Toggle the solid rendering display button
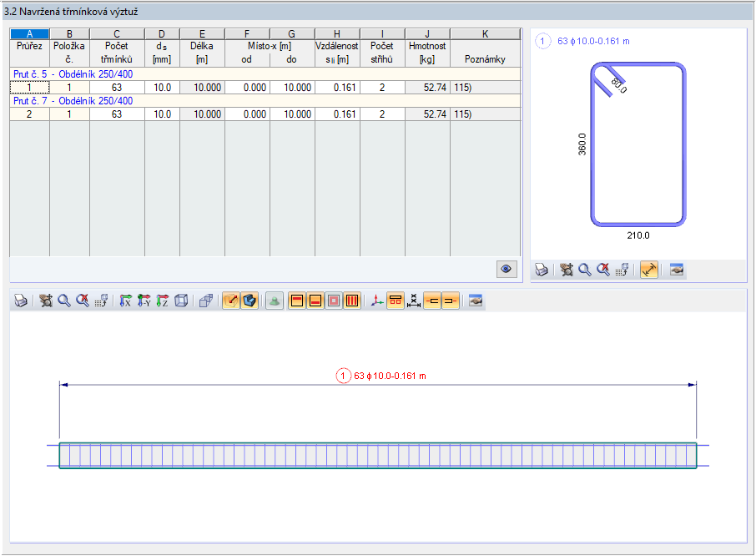This screenshot has width=756, height=556. pyautogui.click(x=249, y=301)
